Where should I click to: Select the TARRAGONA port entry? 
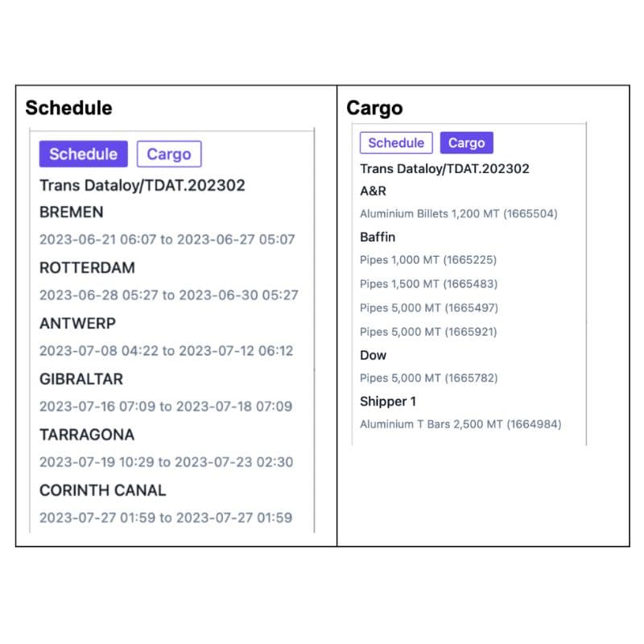click(x=87, y=435)
